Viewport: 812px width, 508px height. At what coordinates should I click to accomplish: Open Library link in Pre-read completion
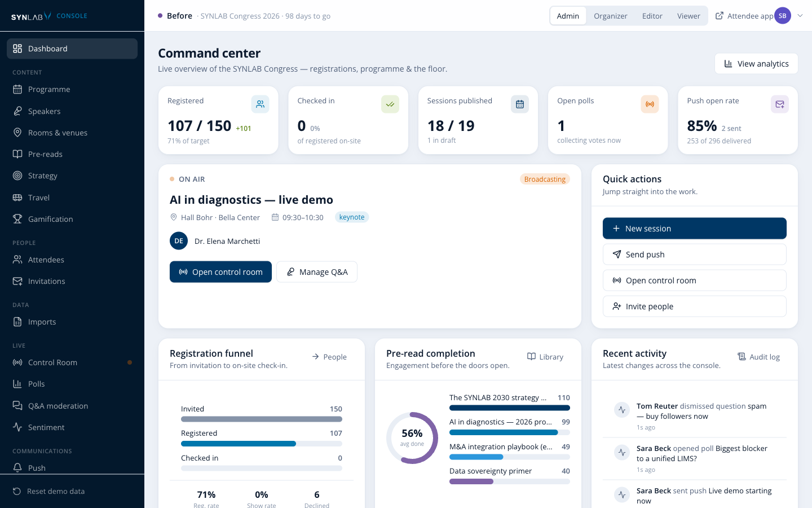[545, 357]
